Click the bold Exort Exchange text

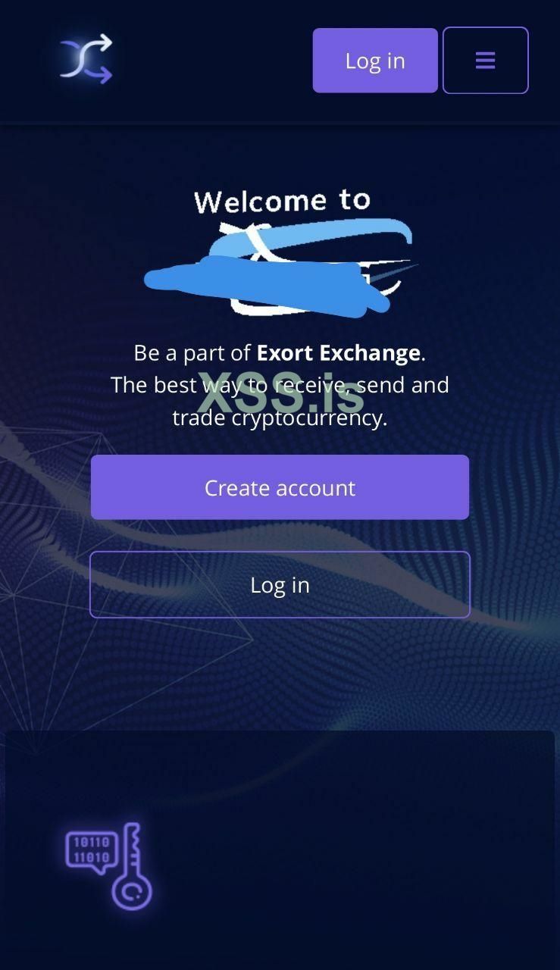point(339,353)
